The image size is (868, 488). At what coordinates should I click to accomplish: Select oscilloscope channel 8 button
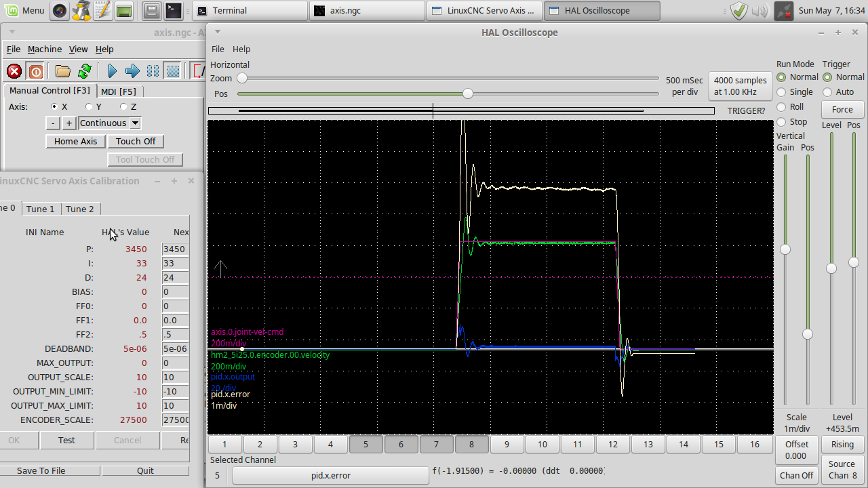tap(471, 445)
